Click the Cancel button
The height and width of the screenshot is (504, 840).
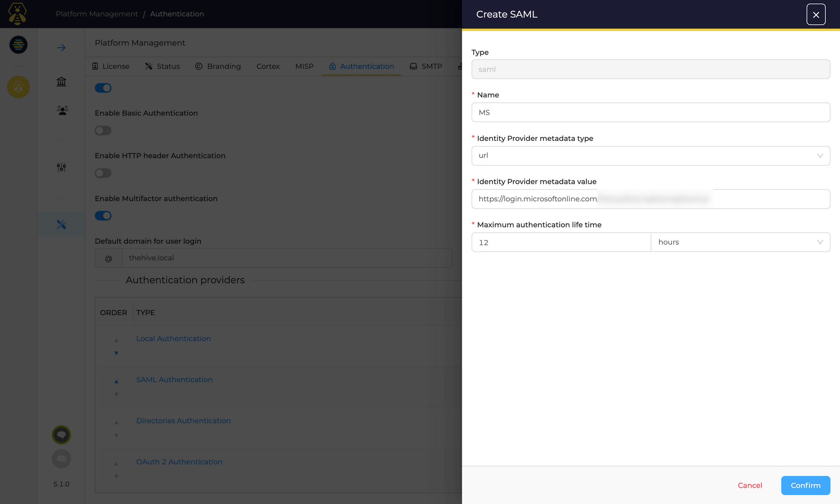tap(750, 485)
